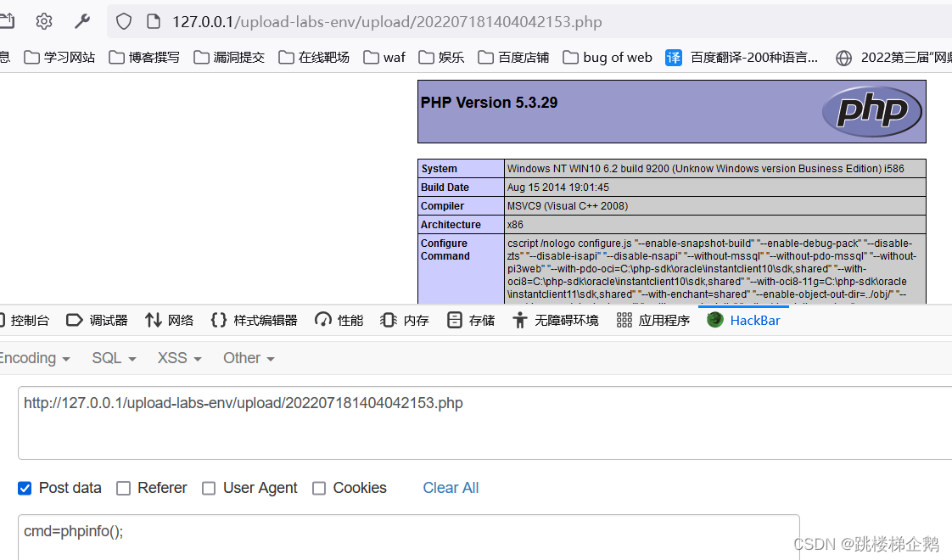The width and height of the screenshot is (952, 560).
Task: Open the Other dropdown menu
Action: point(249,358)
